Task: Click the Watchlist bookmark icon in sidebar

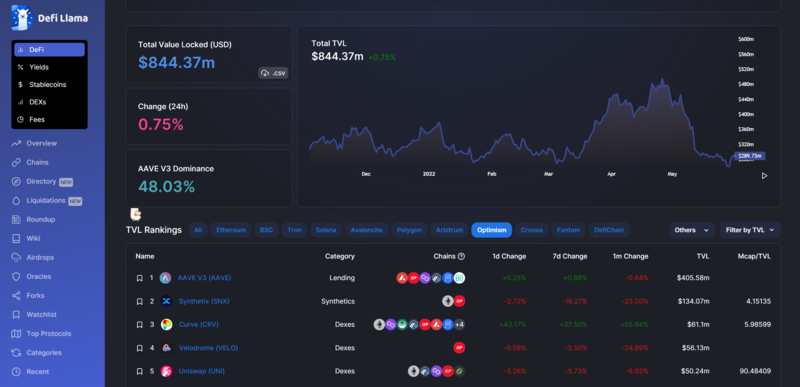Action: (x=16, y=315)
